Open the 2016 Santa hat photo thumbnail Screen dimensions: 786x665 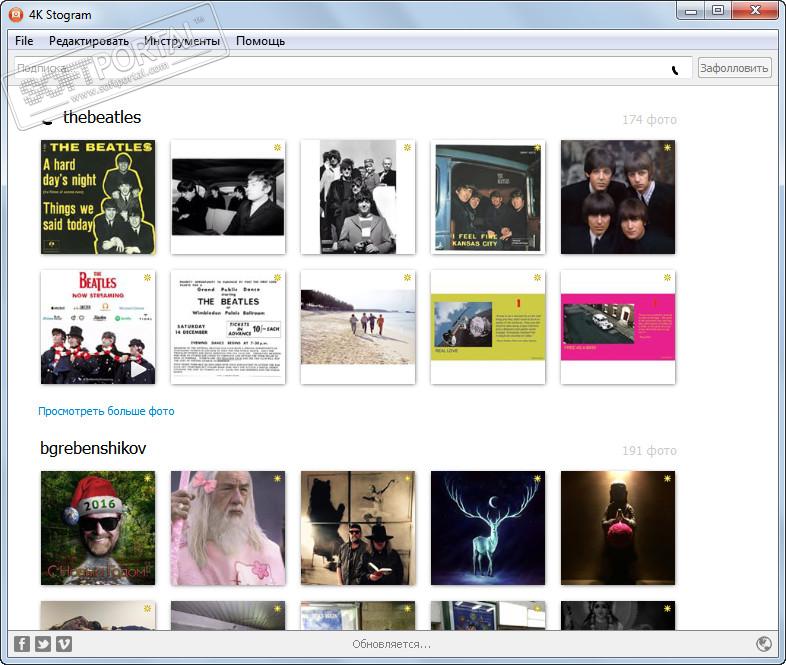[98, 528]
